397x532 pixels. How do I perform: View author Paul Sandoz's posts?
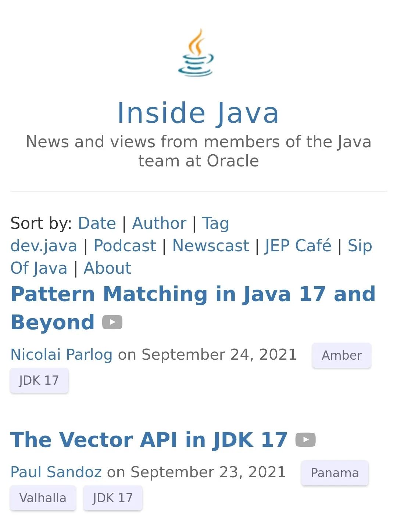click(56, 472)
